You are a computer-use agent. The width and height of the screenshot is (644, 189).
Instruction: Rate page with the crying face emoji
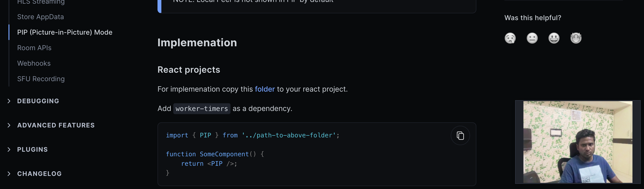[x=510, y=38]
